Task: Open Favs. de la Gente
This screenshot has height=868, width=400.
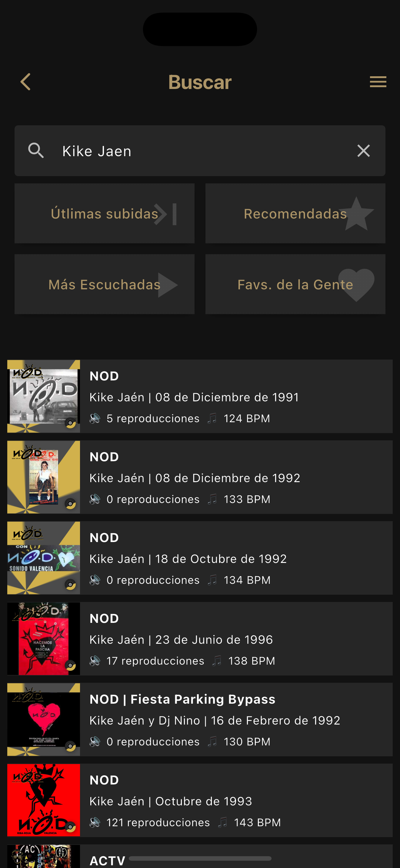Action: tap(295, 284)
